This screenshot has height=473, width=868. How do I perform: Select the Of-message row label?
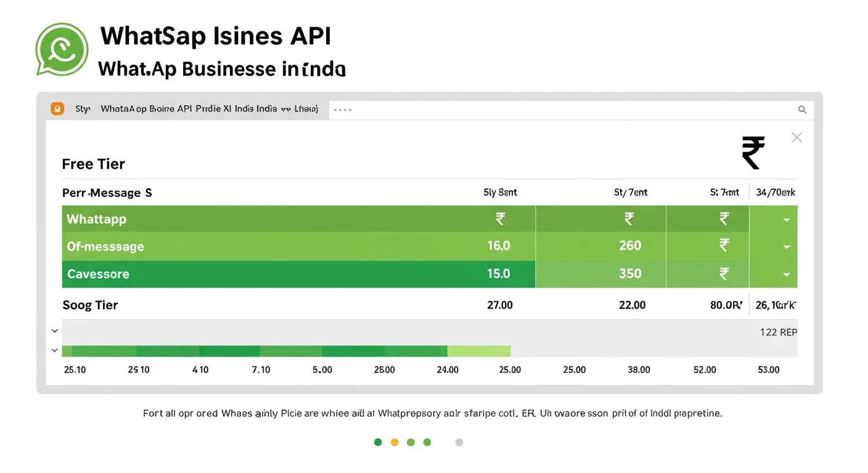point(105,246)
